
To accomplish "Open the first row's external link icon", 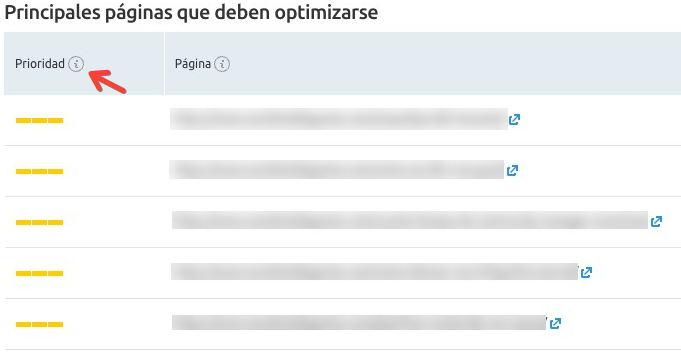I will pos(514,119).
